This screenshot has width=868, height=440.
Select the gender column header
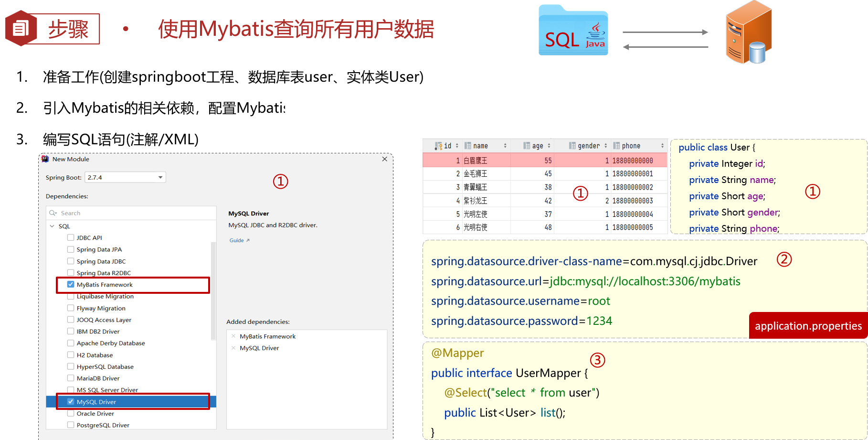(x=588, y=146)
